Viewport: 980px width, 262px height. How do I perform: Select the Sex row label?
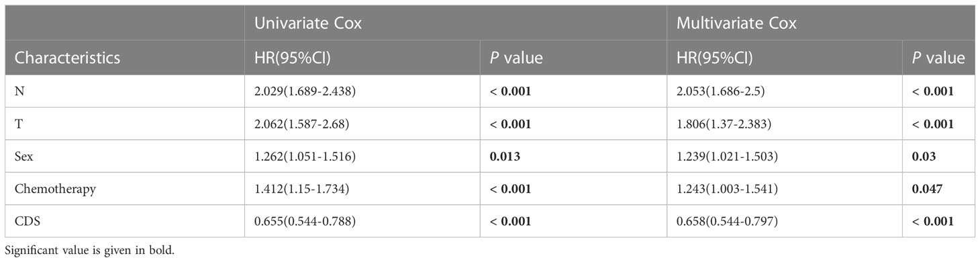point(23,157)
